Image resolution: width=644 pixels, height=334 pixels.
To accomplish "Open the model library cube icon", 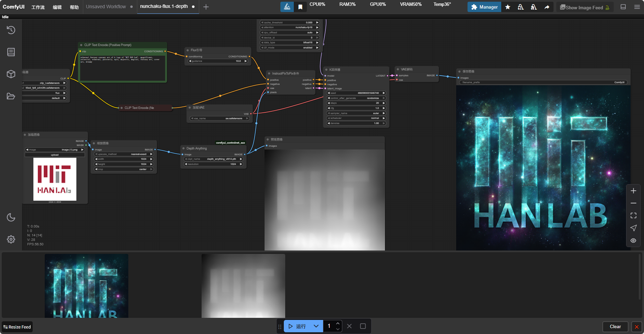I will coord(11,74).
